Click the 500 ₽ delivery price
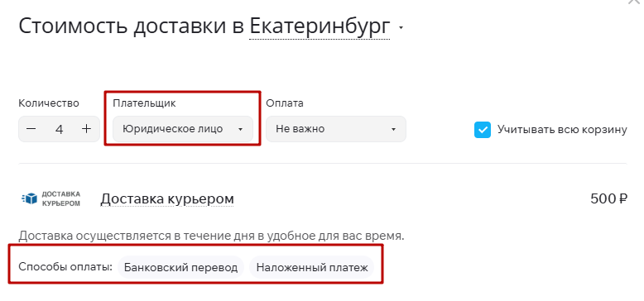 tap(609, 198)
